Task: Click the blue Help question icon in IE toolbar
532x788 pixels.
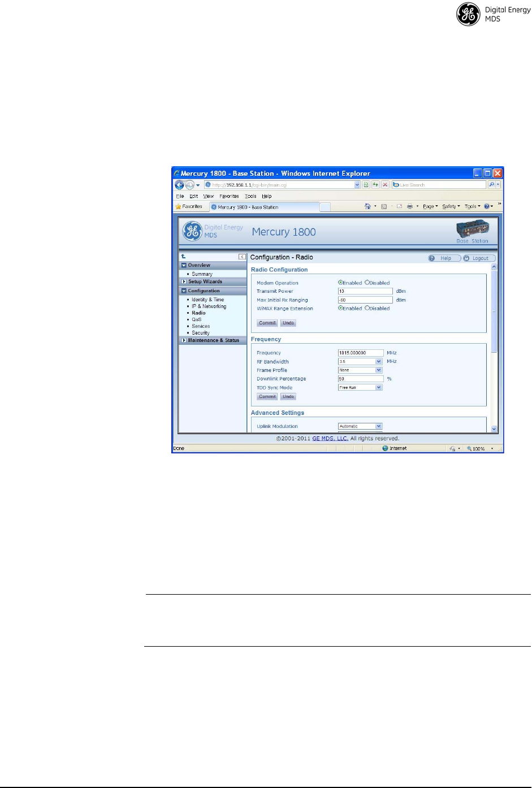Action: pyautogui.click(x=487, y=206)
